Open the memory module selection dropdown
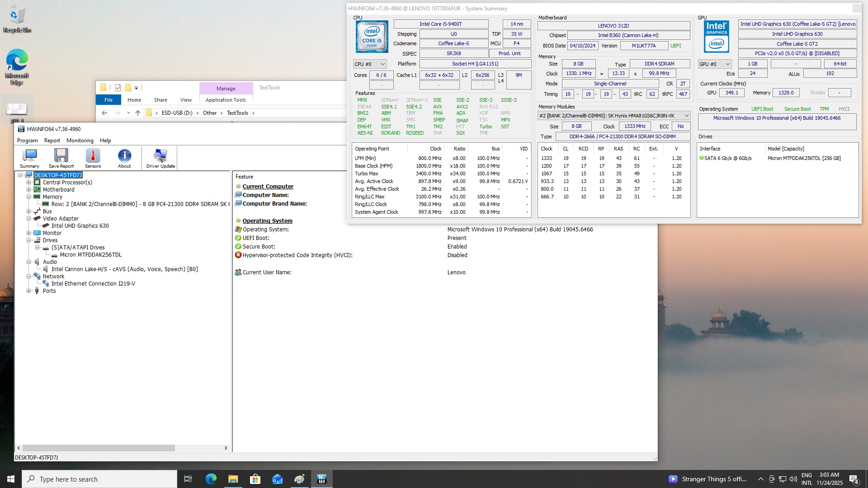Image resolution: width=868 pixels, height=488 pixels. click(x=613, y=116)
